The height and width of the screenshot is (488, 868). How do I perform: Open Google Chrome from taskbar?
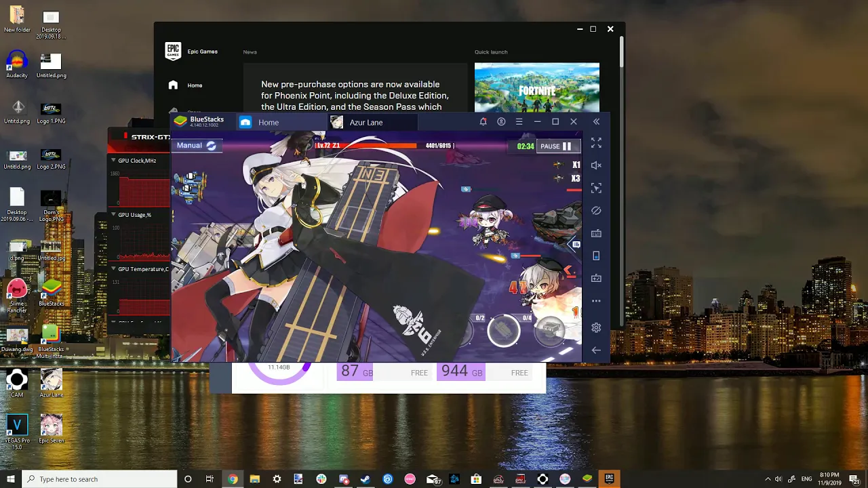tap(233, 479)
